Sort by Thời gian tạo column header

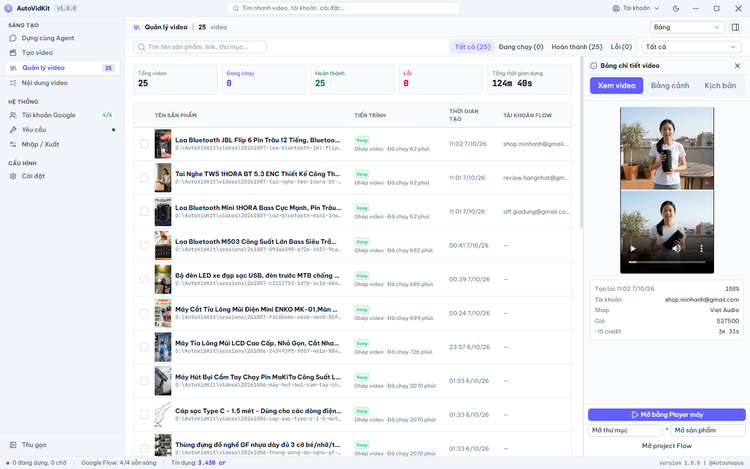click(x=463, y=115)
